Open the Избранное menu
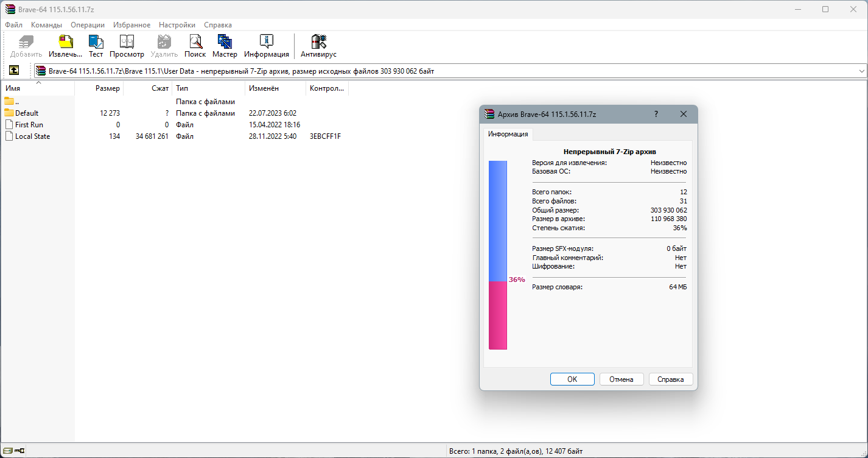Screen dimensions: 868x458 pyautogui.click(x=132, y=25)
